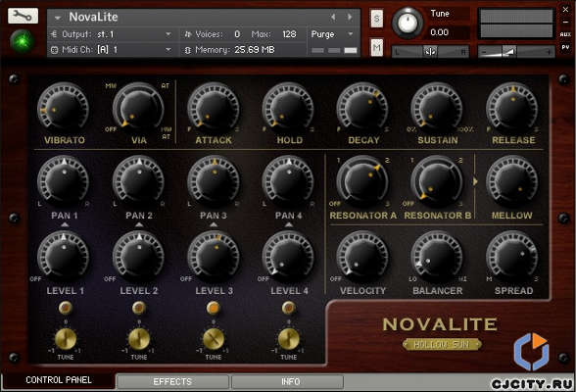Click the Attack knob
576x392 pixels.
pos(214,108)
